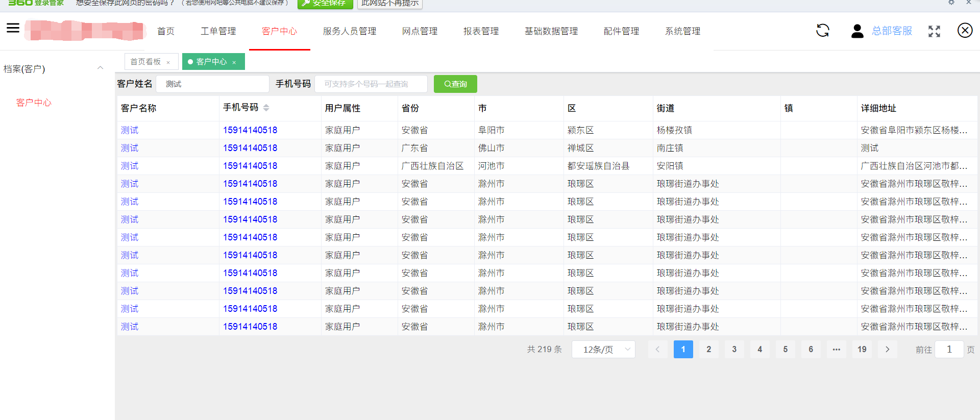This screenshot has height=420, width=980.
Task: Click the circled X exit icon
Action: click(965, 31)
